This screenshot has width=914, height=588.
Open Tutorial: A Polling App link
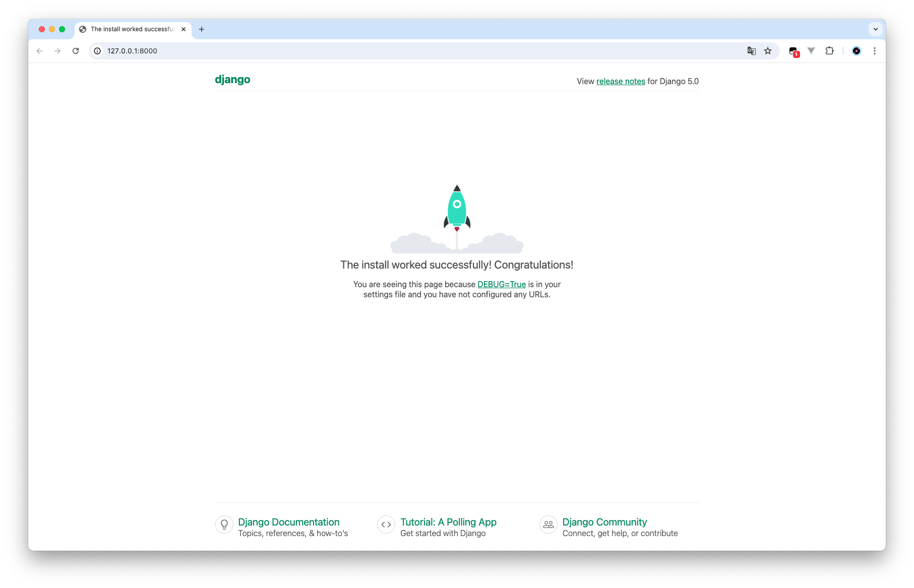click(448, 522)
